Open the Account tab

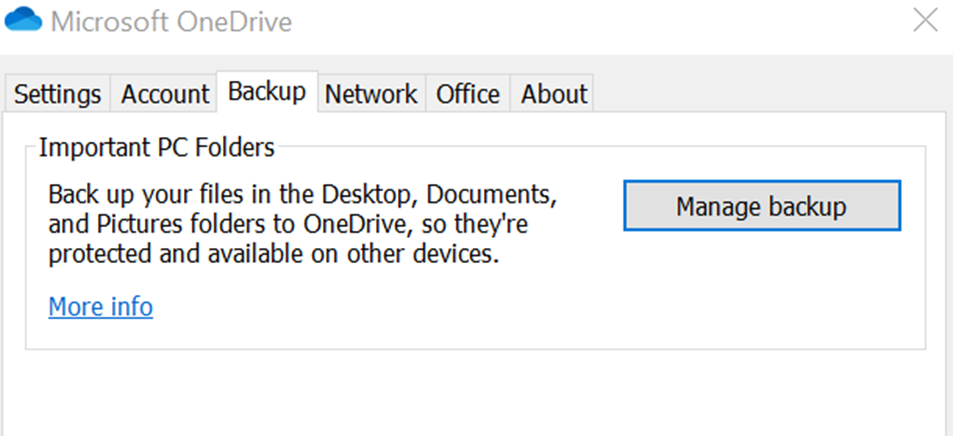(165, 94)
